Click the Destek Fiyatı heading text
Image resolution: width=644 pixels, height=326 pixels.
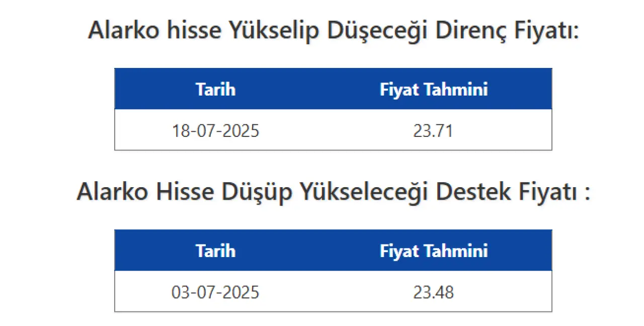334,193
